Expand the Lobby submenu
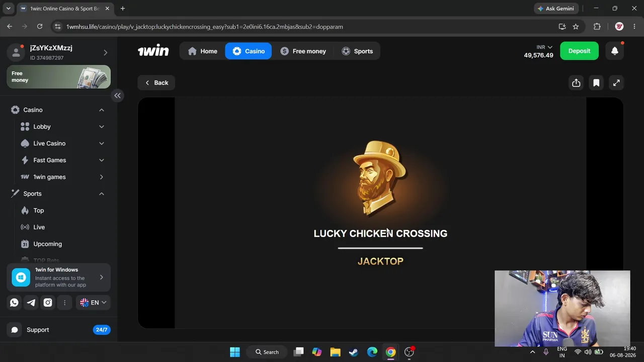Screen dimensions: 644x362 click(x=102, y=127)
